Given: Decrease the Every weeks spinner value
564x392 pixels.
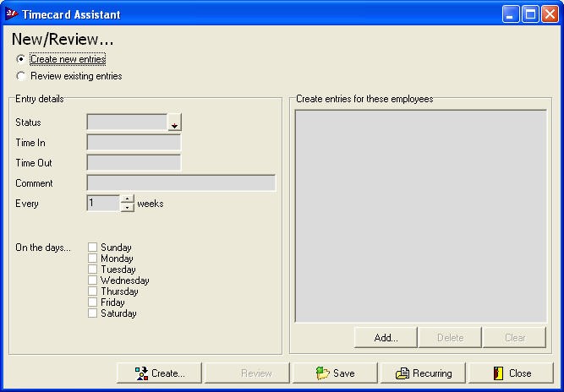Looking at the screenshot, I should click(x=128, y=207).
